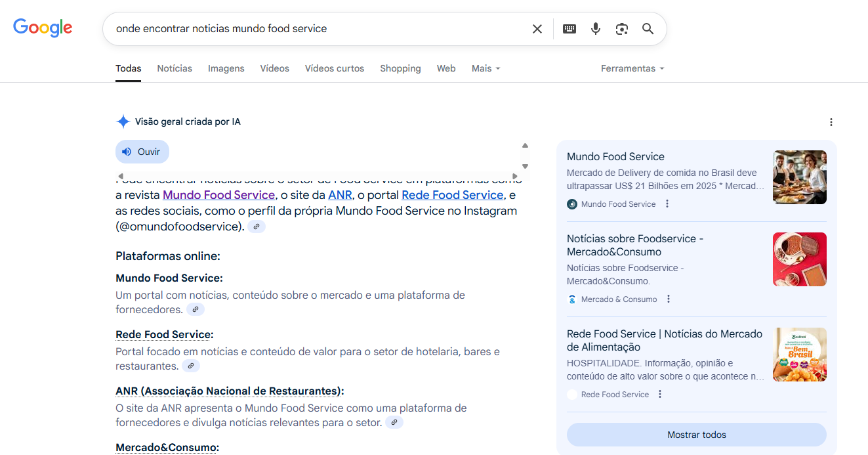Open 'Rede Food Service | Notícias do Mercado' card title
The image size is (868, 455).
[x=665, y=340]
